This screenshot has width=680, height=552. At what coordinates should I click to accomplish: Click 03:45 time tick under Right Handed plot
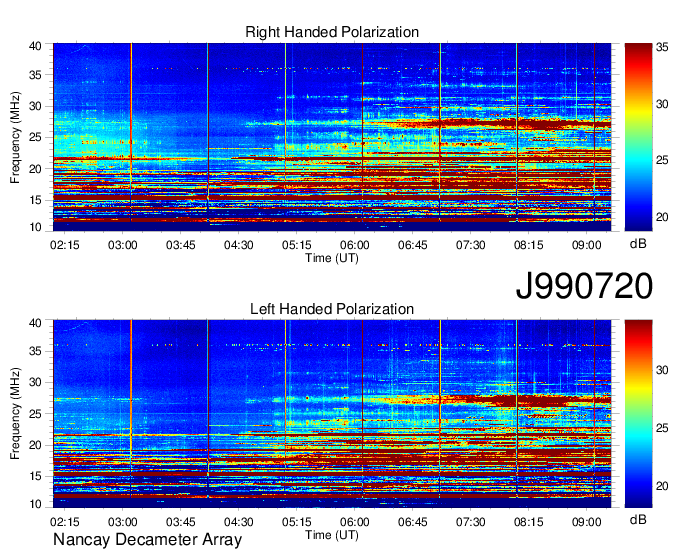pyautogui.click(x=180, y=245)
